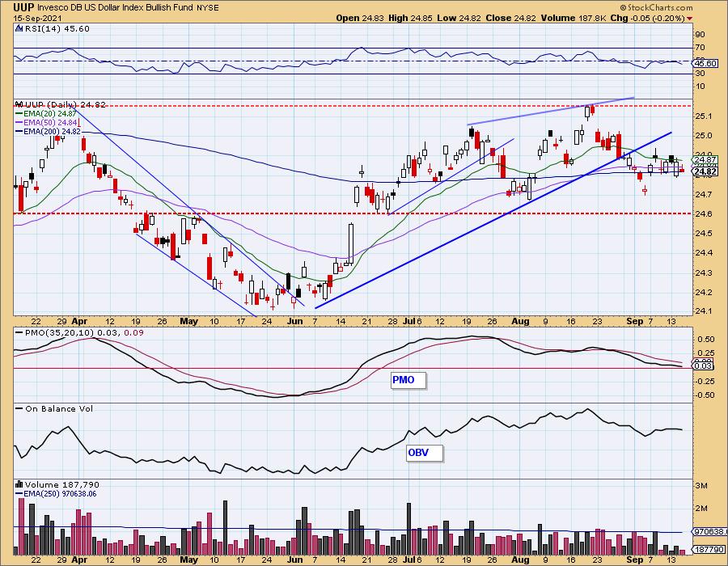
Task: Click the 0.03 PMO value axis tag
Action: 704,366
